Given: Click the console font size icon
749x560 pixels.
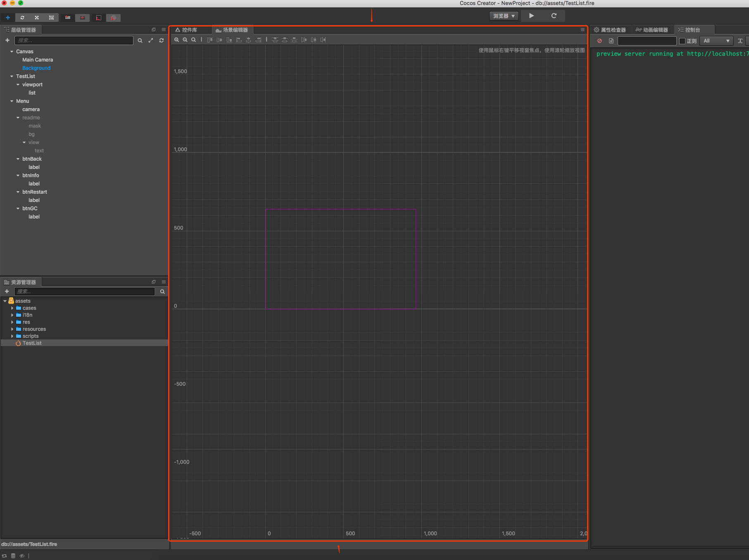Looking at the screenshot, I should [x=740, y=41].
